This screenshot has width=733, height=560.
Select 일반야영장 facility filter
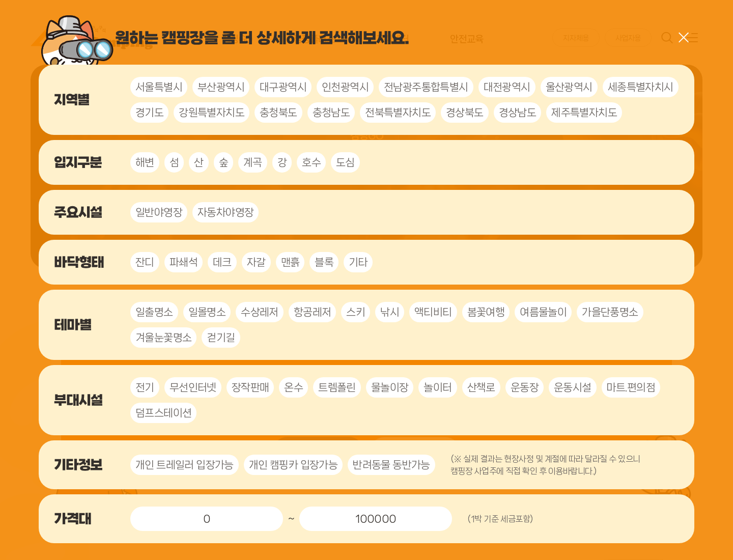coord(159,212)
